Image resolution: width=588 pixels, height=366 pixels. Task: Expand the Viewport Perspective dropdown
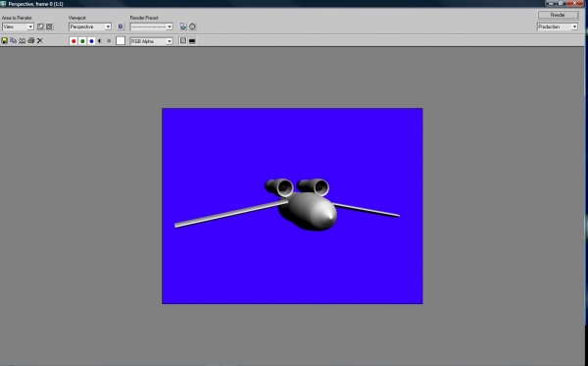pos(90,26)
